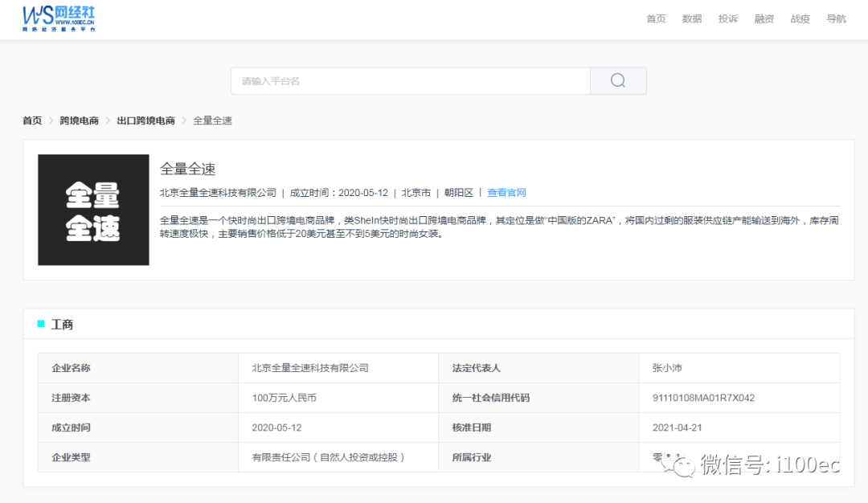Screen dimensions: 868x503
Task: Click the 北京全量全速科技有限公司 cell in the table
Action: (x=310, y=368)
